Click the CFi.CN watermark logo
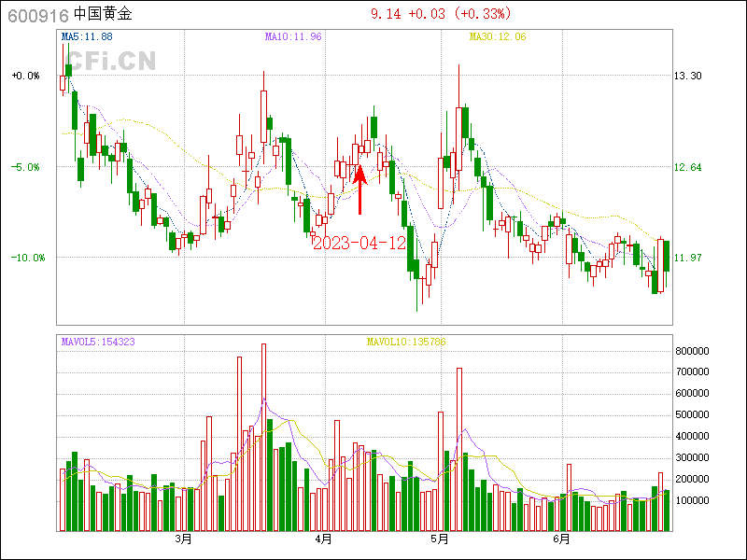This screenshot has height=560, width=747. [109, 61]
